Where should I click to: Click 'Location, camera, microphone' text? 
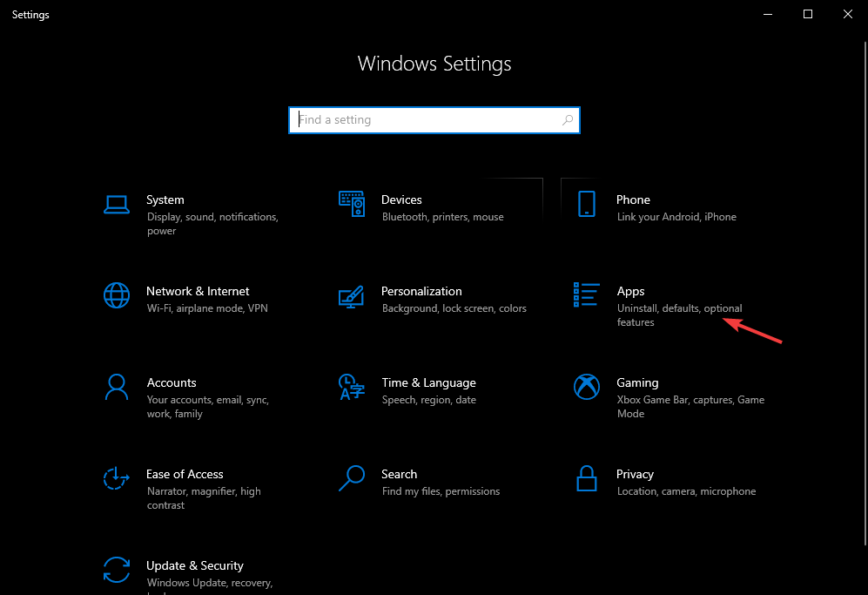(686, 491)
